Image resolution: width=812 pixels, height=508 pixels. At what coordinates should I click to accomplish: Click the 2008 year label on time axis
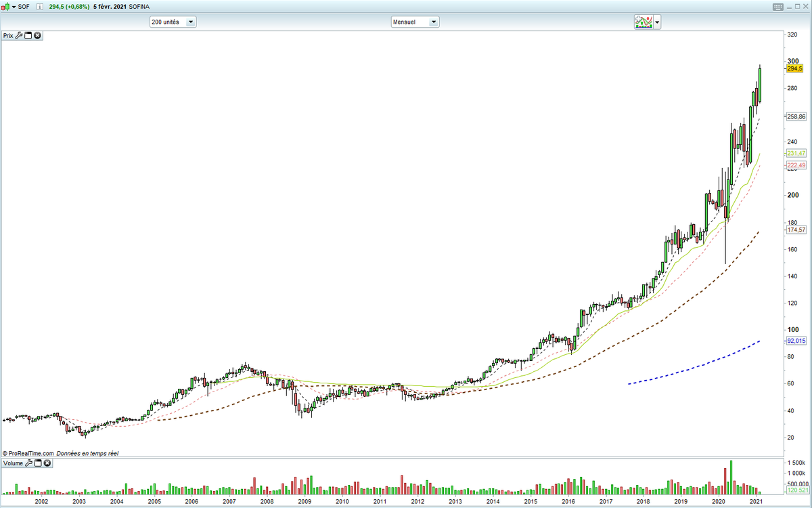point(267,502)
